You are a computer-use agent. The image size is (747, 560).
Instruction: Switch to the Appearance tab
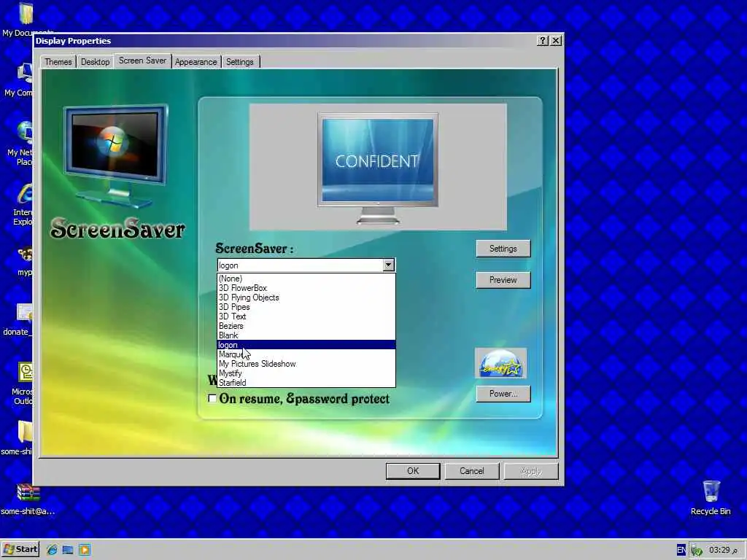(x=196, y=62)
